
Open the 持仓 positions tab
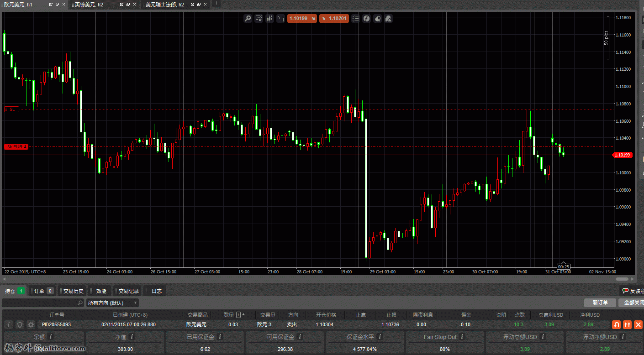click(x=14, y=291)
